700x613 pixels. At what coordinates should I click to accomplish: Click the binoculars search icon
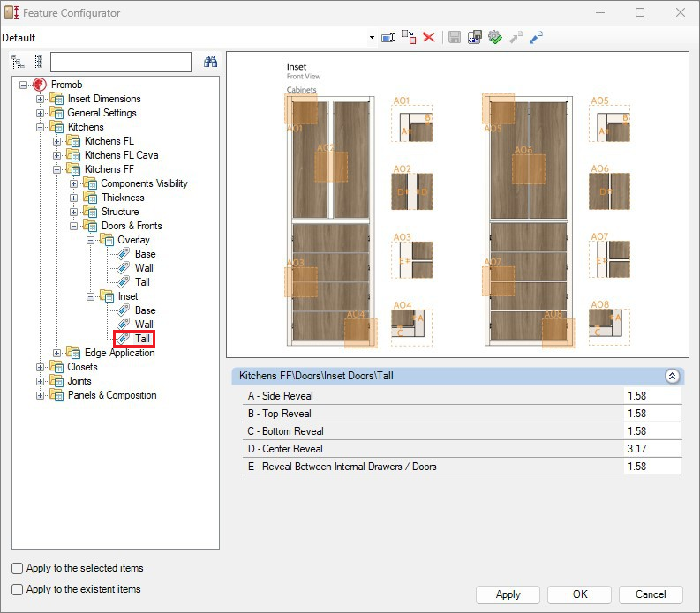point(210,62)
